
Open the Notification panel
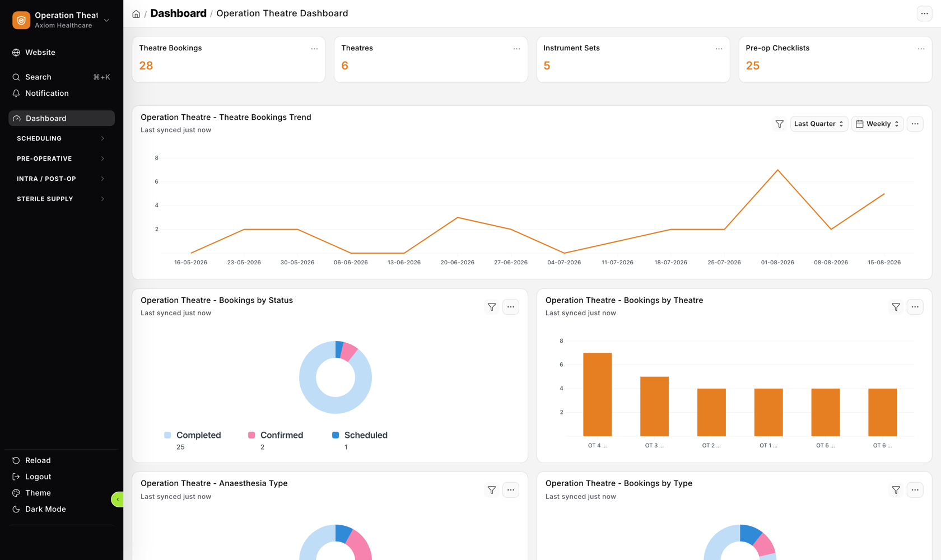click(x=62, y=93)
